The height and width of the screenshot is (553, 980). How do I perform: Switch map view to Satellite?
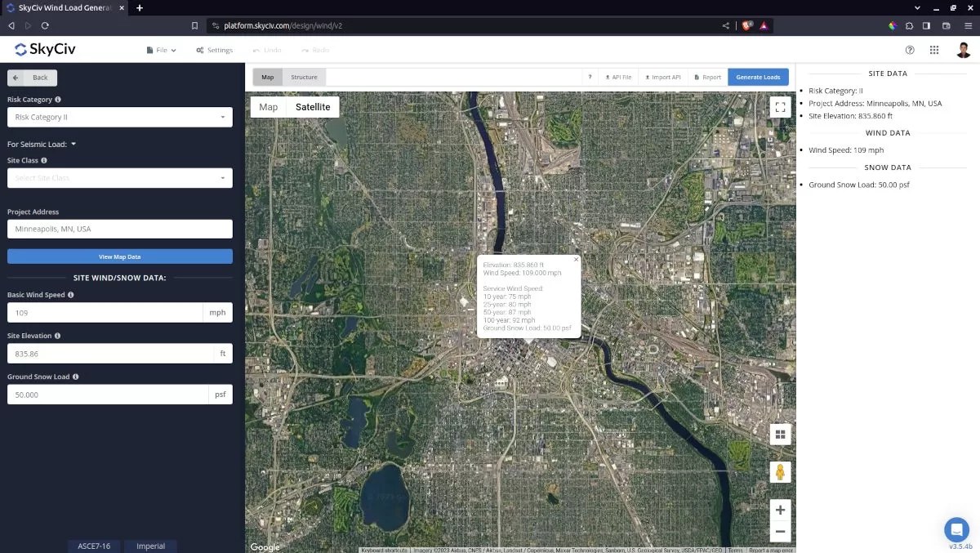coord(313,107)
